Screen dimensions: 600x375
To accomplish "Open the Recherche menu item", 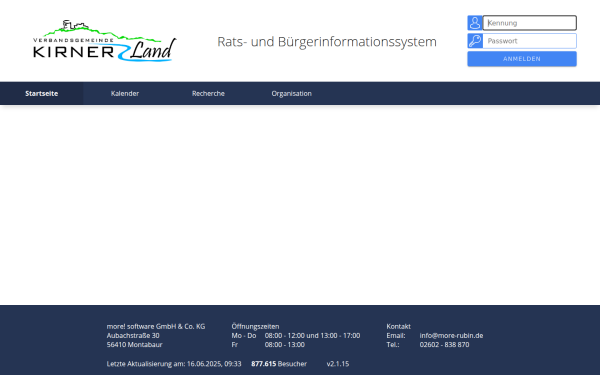I will (x=208, y=93).
